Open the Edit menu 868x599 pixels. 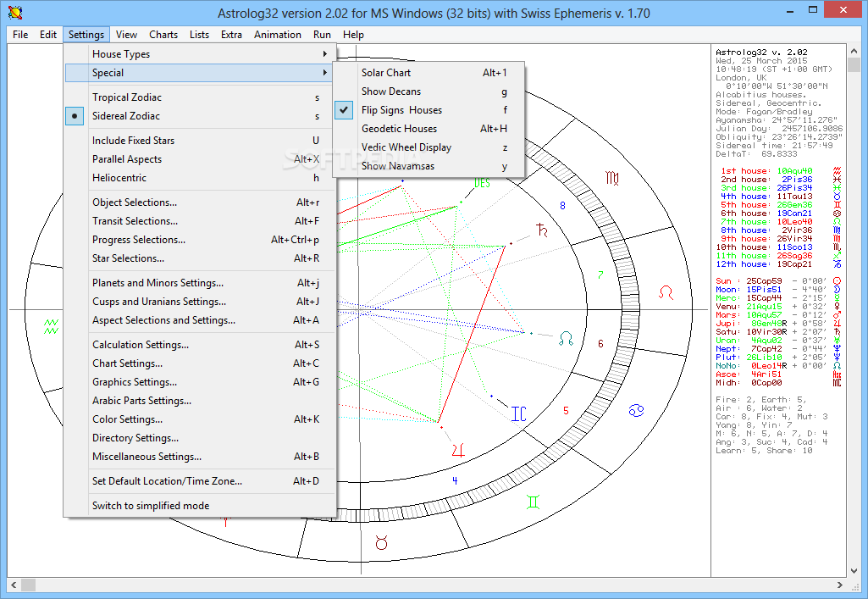coord(48,35)
